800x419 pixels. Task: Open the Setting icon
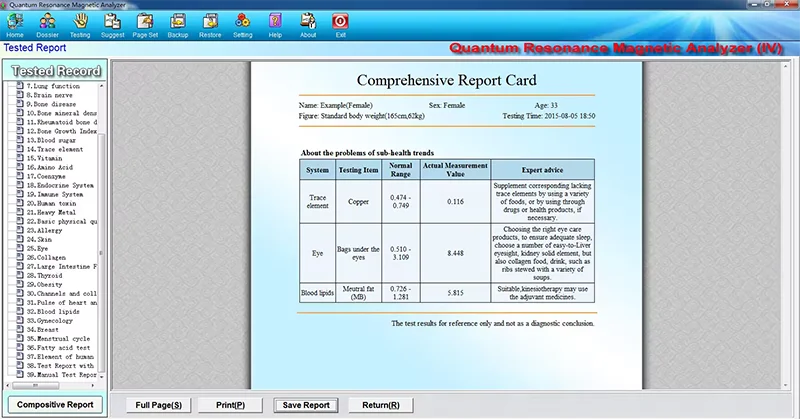point(243,22)
